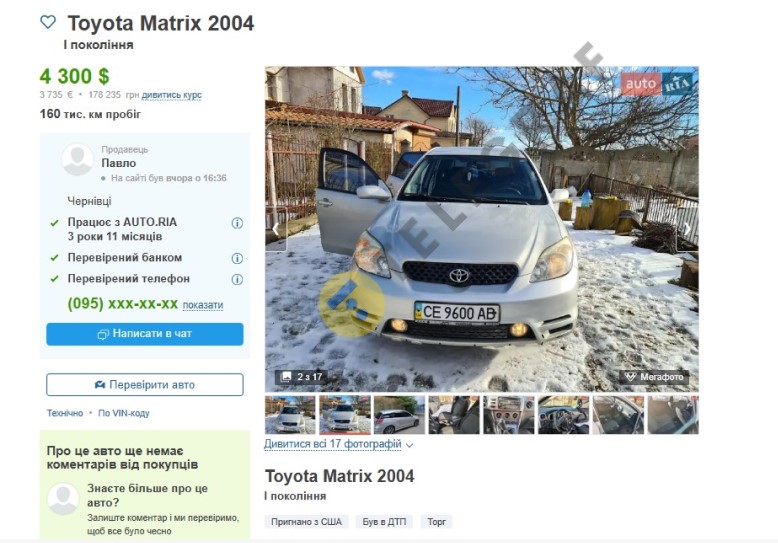The image size is (778, 543).
Task: Click the Був в ДТП tag
Action: pyautogui.click(x=385, y=522)
